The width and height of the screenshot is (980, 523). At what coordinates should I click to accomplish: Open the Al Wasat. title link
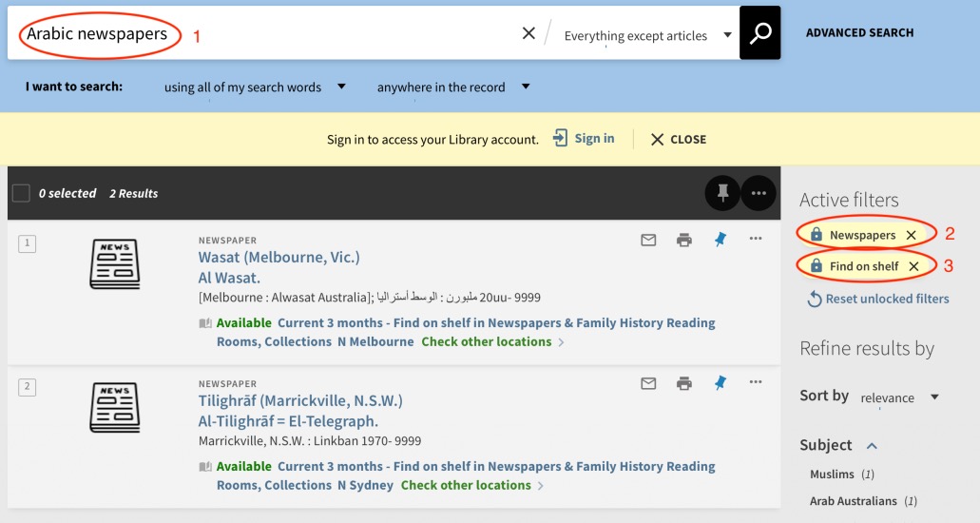[x=229, y=278]
